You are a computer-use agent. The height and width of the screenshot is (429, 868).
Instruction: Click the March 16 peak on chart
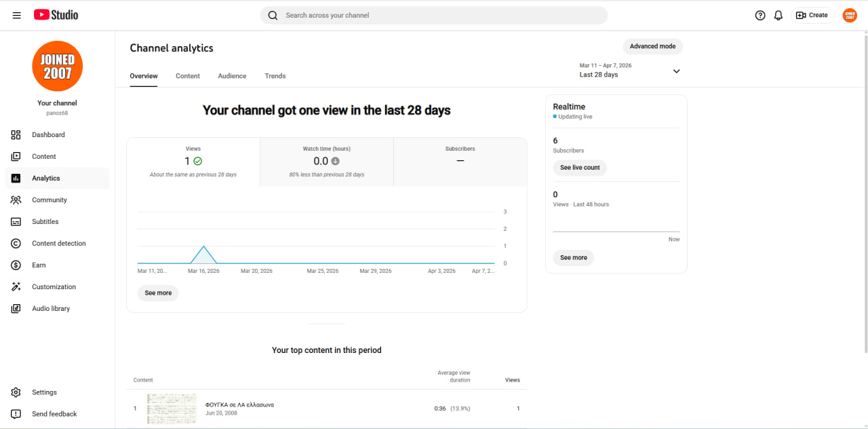click(203, 247)
